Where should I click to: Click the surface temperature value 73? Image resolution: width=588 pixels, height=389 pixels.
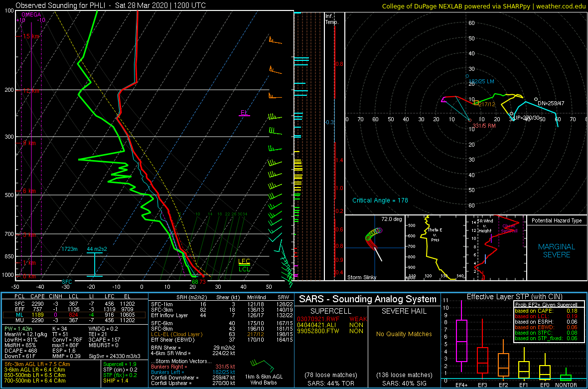click(202, 282)
